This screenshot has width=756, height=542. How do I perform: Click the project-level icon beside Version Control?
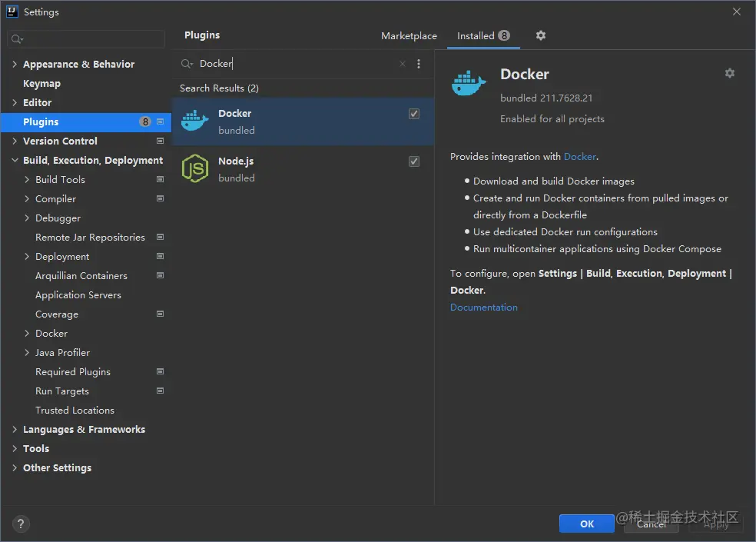(160, 141)
